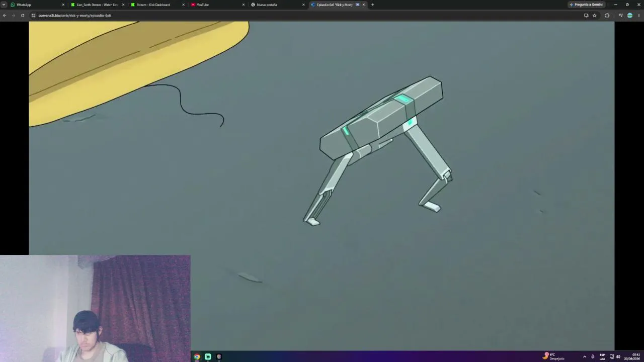Viewport: 644px width, 362px height.
Task: Open the media controls icon in toolbar
Action: [620, 16]
